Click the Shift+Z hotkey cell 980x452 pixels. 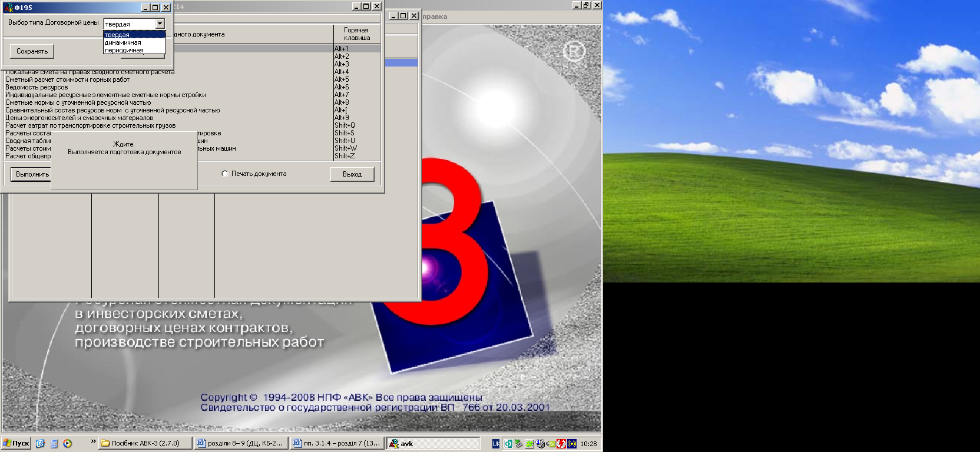tap(357, 156)
